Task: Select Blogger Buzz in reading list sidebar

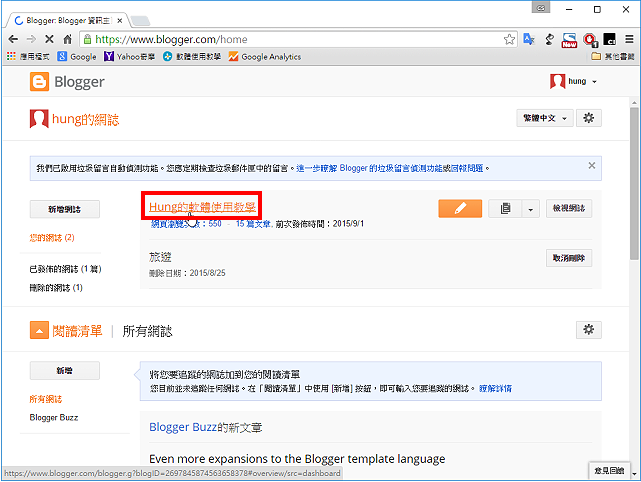Action: click(x=54, y=417)
